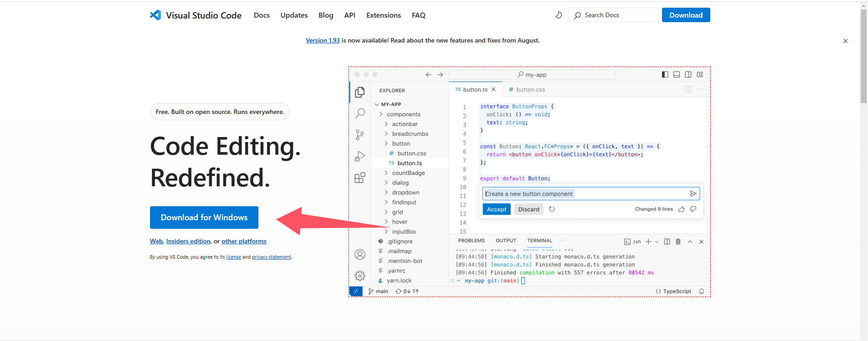Open Run and Debug icon in activity bar
Screen dimensions: 868x341
point(360,156)
